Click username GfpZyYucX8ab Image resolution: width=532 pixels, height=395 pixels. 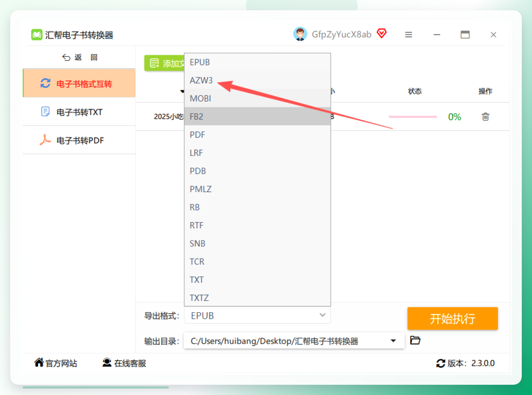click(x=341, y=34)
